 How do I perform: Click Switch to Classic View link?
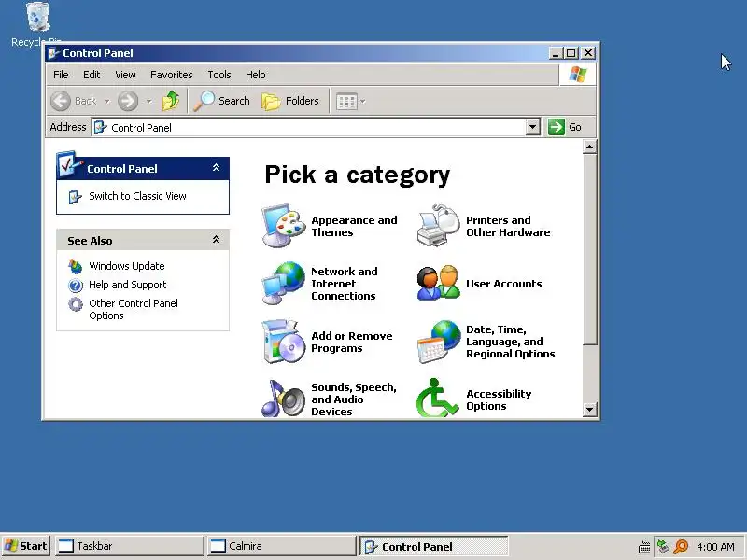(137, 196)
